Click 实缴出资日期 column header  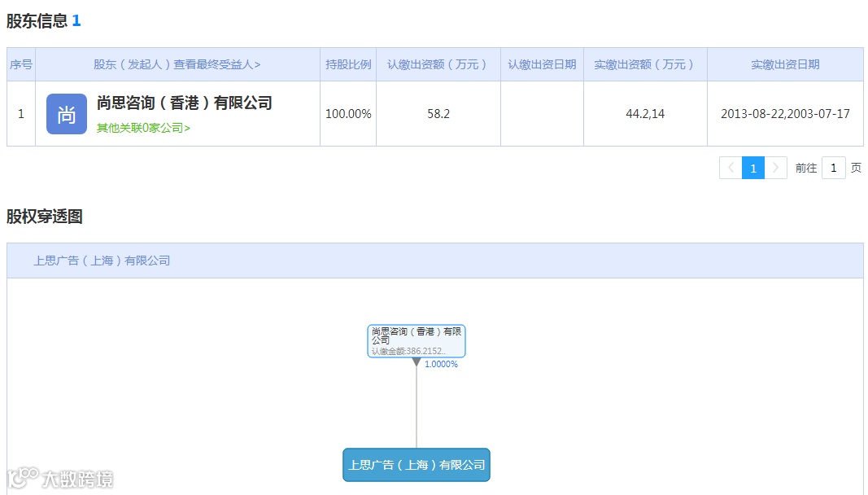point(786,64)
